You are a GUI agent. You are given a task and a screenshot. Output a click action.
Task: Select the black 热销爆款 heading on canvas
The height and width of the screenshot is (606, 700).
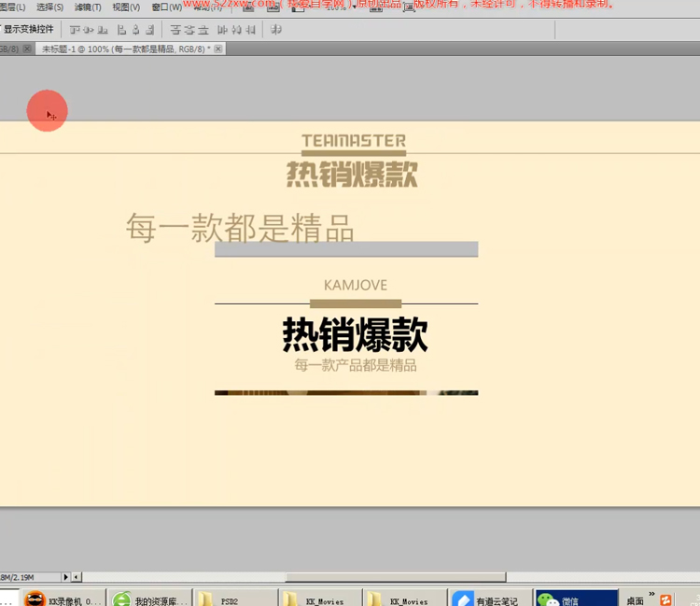click(355, 335)
